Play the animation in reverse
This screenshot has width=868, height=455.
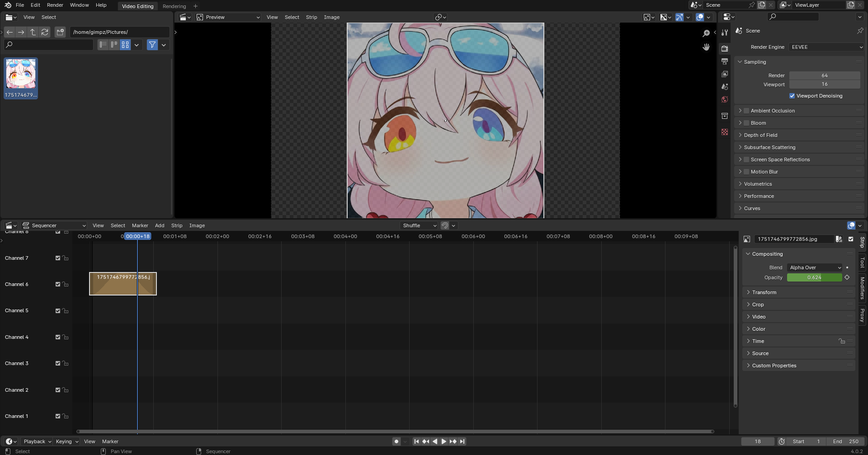click(x=435, y=441)
